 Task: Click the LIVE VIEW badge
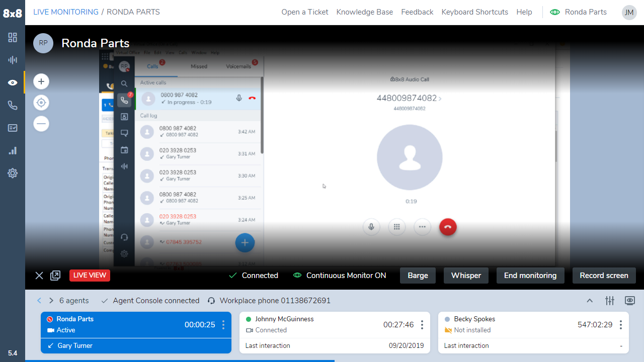click(x=90, y=276)
